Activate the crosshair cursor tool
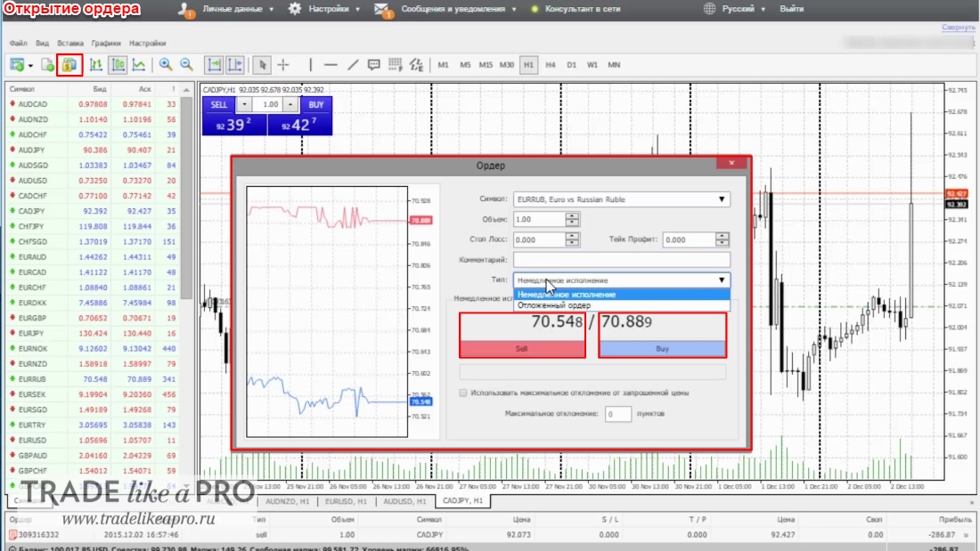The image size is (980, 551). [x=283, y=65]
